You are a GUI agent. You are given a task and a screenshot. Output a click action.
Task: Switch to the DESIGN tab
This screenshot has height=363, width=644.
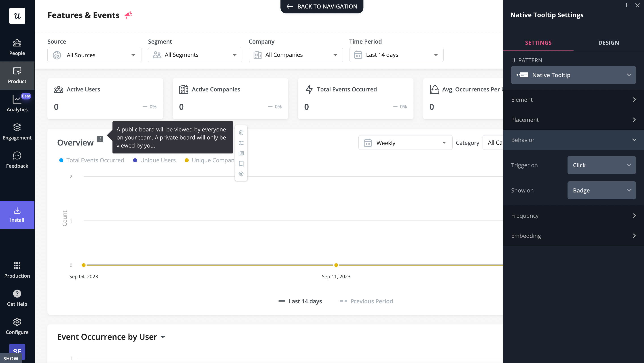(608, 42)
